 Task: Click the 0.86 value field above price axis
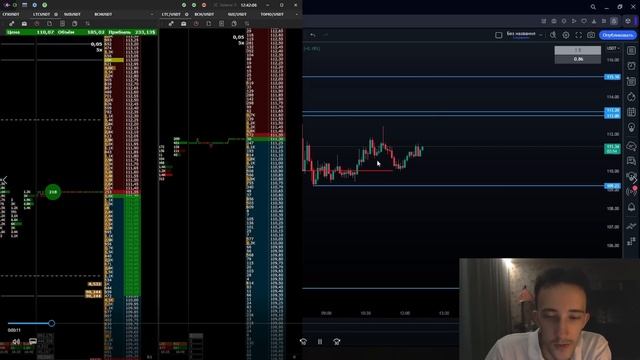click(578, 59)
